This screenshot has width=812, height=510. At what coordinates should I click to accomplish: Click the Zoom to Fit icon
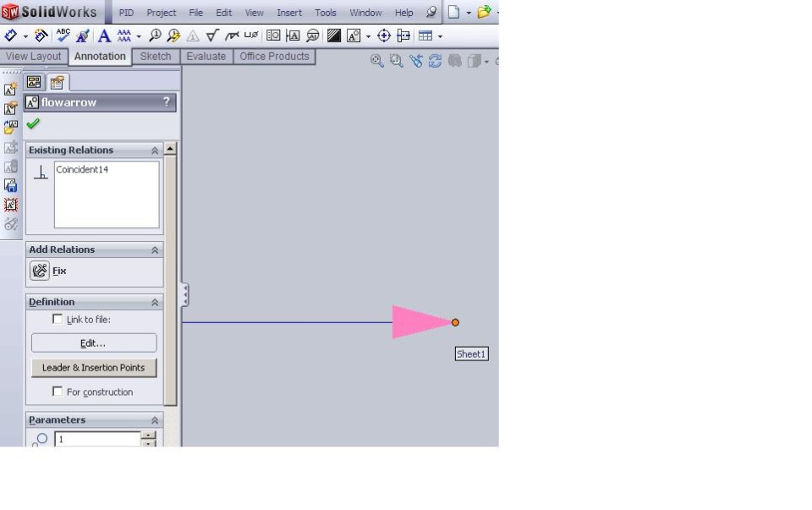(377, 61)
